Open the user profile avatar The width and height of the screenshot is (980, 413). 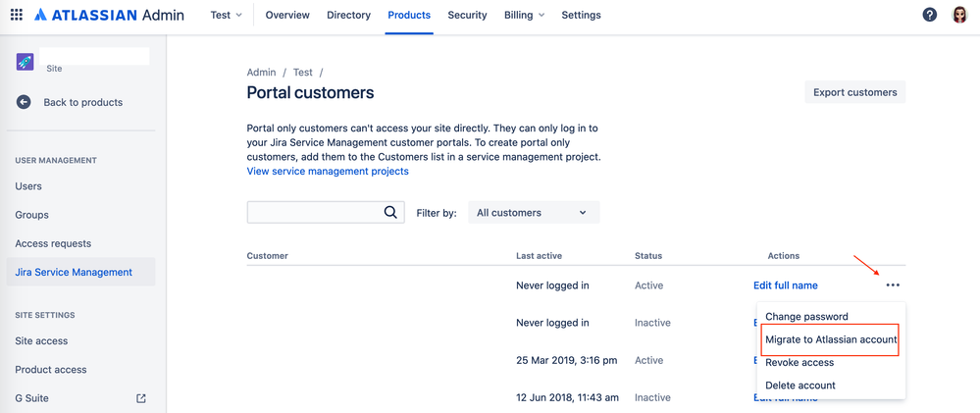[959, 15]
